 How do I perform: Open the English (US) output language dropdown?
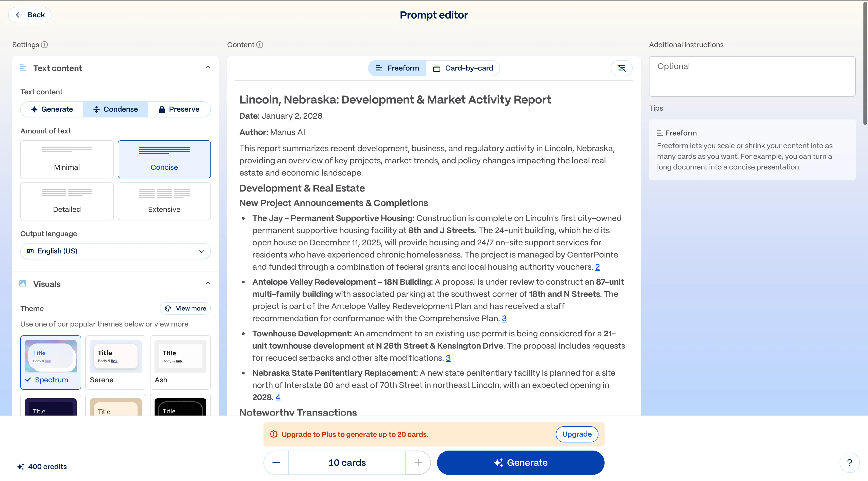tap(115, 251)
